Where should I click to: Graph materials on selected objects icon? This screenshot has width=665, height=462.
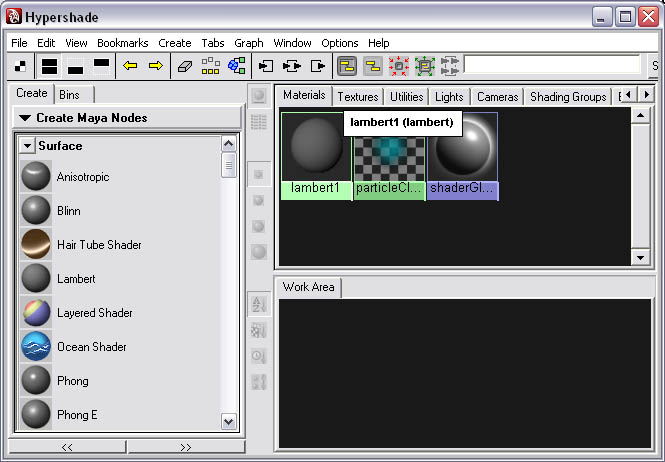(x=237, y=66)
